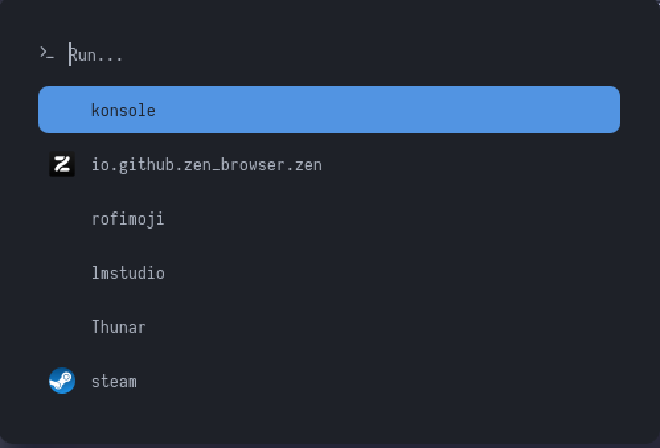Click the lmstudio text label
The image size is (660, 448).
128,273
